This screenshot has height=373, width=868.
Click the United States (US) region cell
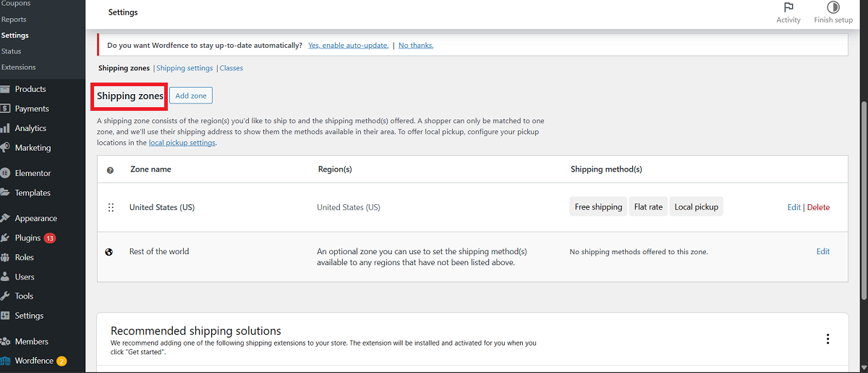(349, 207)
